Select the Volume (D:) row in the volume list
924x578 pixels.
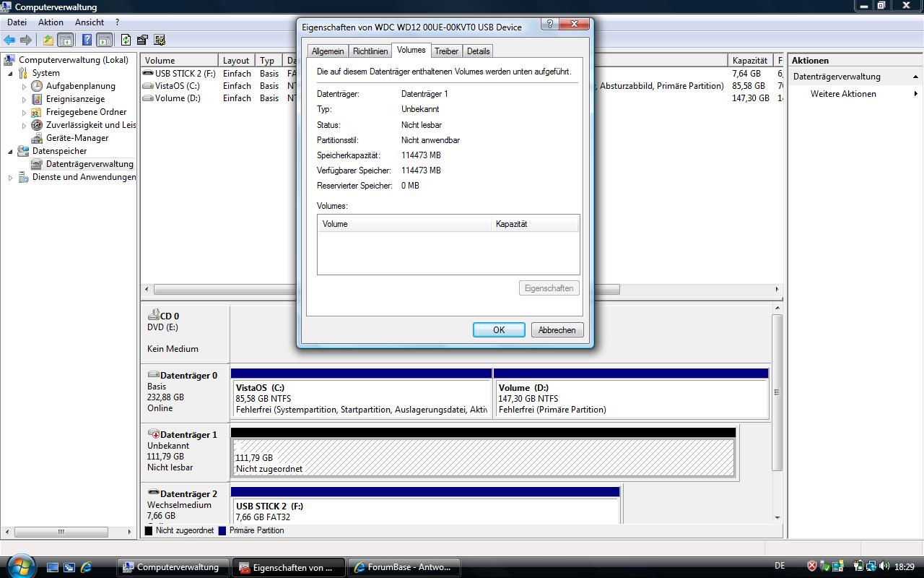(x=178, y=98)
